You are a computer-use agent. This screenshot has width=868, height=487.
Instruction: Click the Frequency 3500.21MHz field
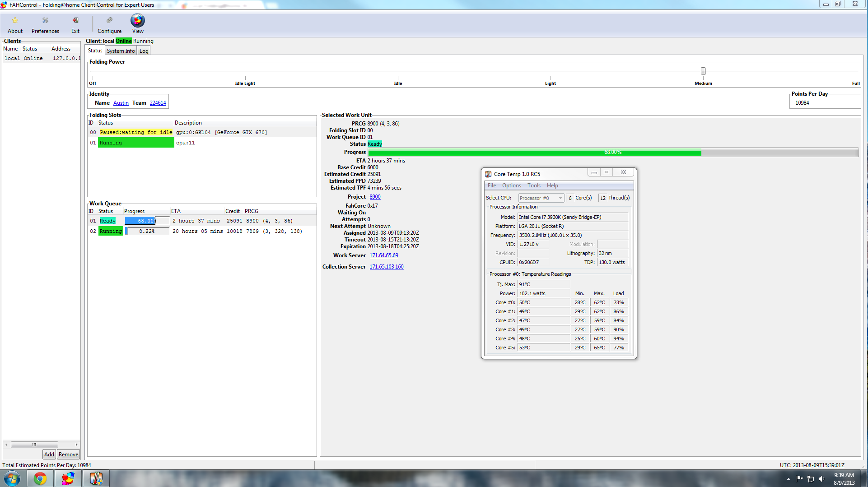pos(573,235)
